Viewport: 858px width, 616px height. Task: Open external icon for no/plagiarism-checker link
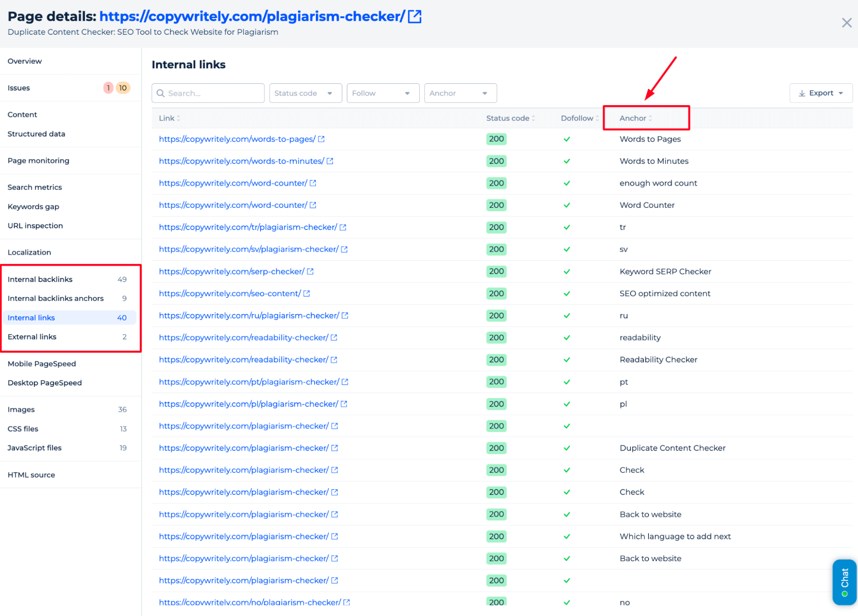pos(346,602)
